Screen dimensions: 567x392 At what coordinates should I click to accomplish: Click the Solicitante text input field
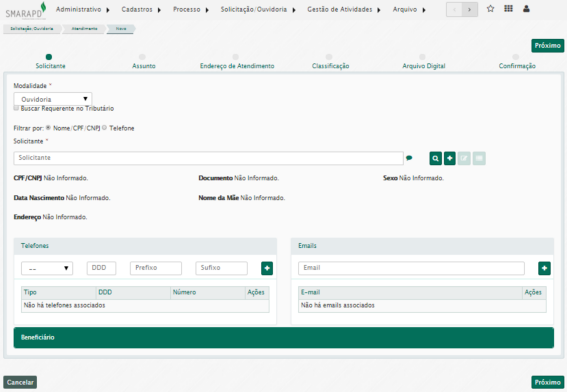208,158
